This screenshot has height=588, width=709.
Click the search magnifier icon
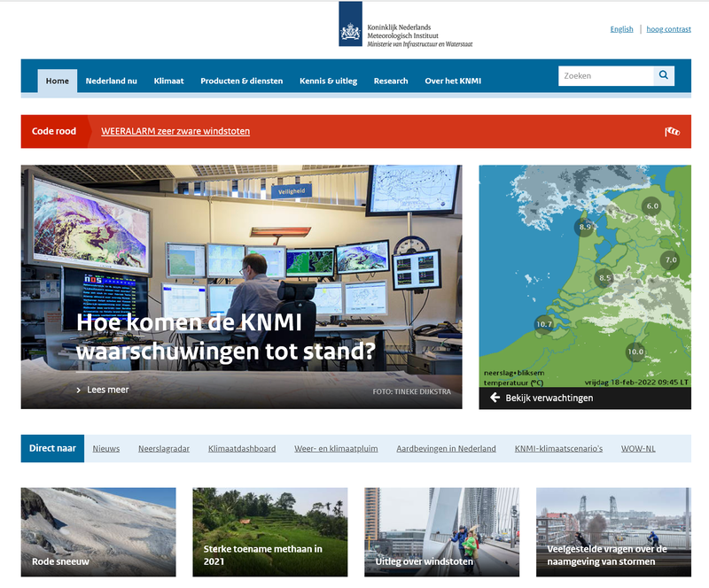pyautogui.click(x=663, y=75)
